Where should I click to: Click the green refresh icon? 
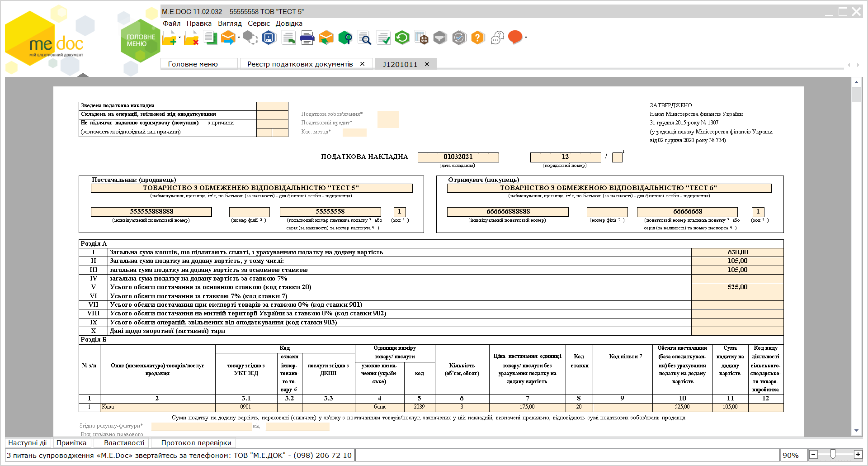click(x=402, y=38)
